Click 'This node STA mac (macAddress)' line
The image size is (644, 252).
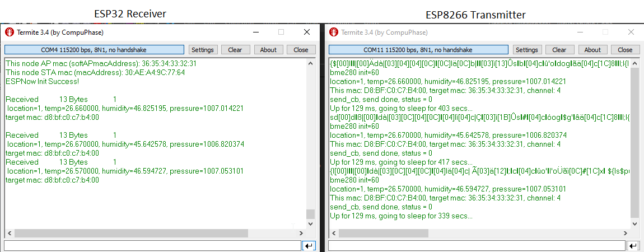[x=95, y=72]
